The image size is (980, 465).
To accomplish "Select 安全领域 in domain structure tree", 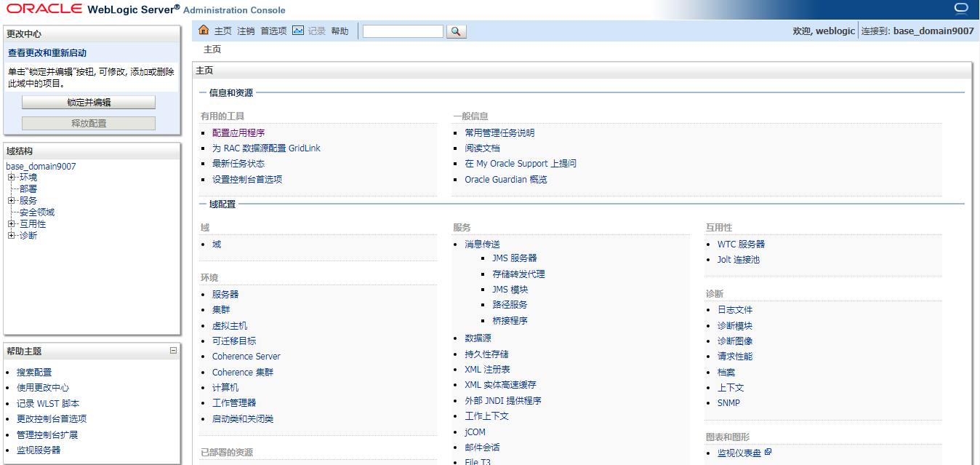I will (x=37, y=212).
